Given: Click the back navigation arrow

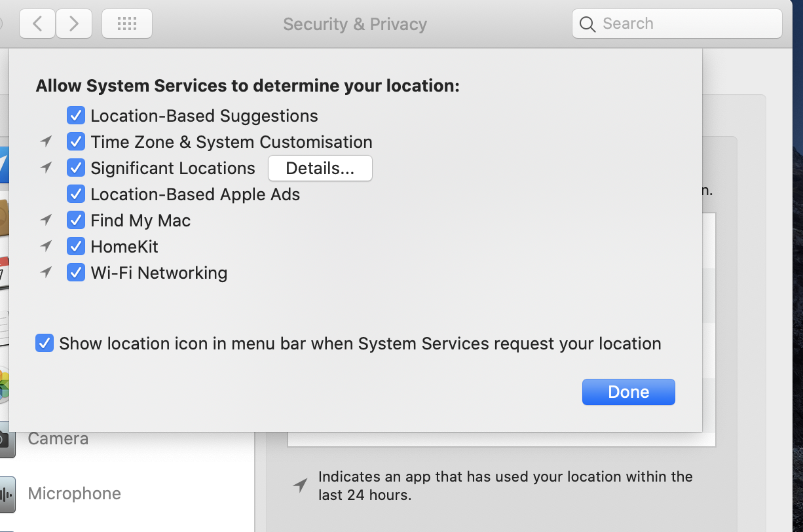Looking at the screenshot, I should pos(37,24).
